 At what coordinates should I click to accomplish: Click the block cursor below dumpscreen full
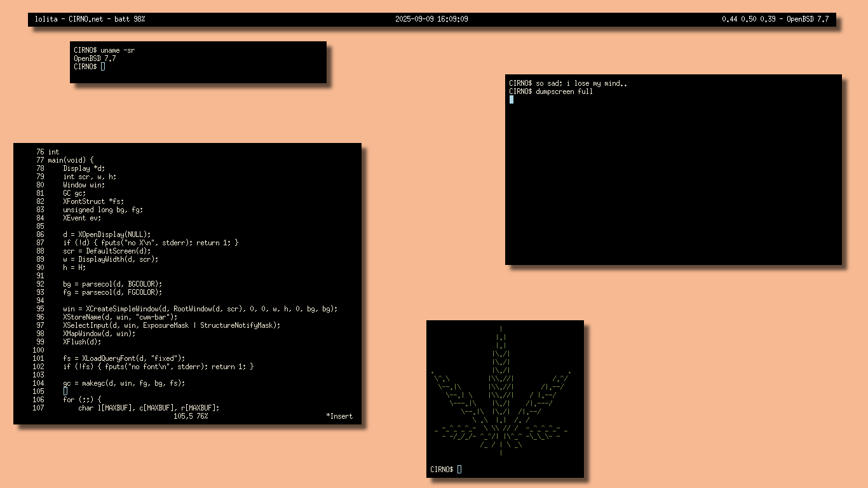(512, 99)
